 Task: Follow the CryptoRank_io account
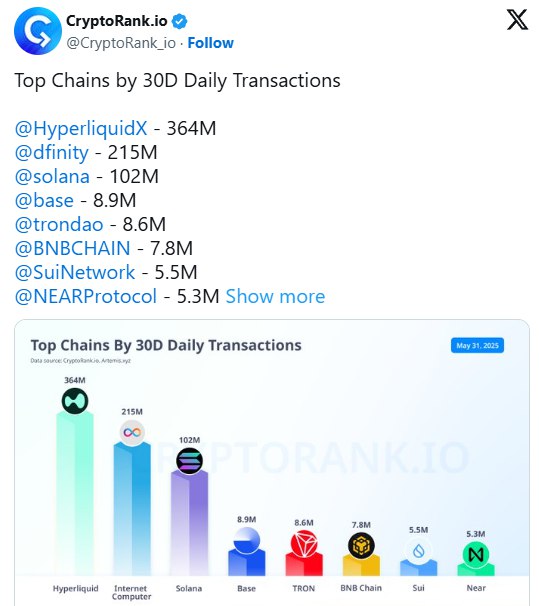211,43
